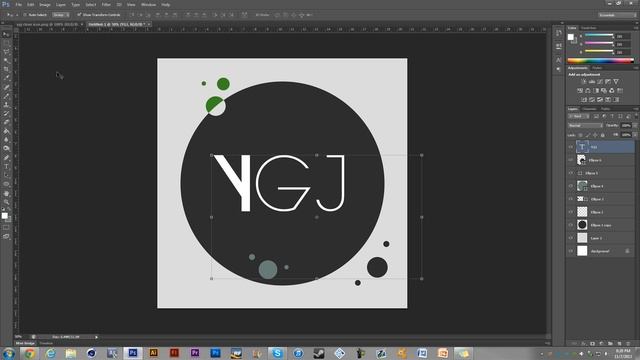
Task: Select the Brush tool
Action: pyautogui.click(x=6, y=96)
